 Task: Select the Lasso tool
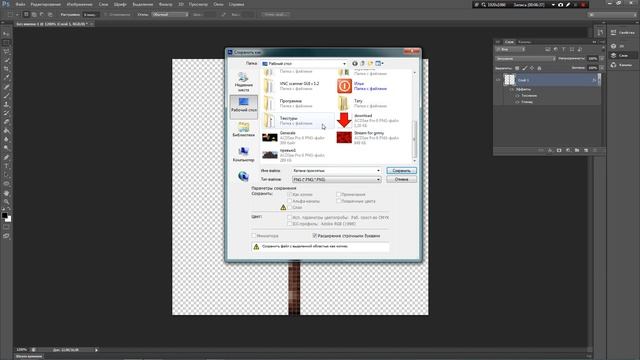6,52
